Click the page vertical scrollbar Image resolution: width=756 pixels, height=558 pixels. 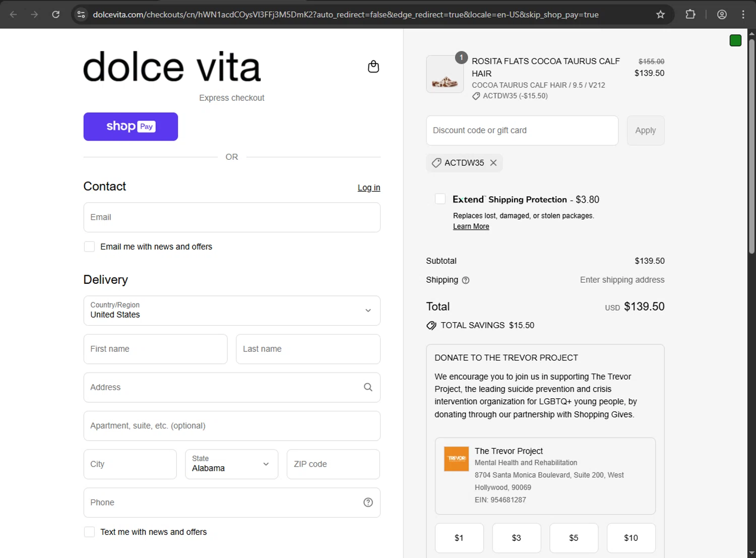click(751, 146)
